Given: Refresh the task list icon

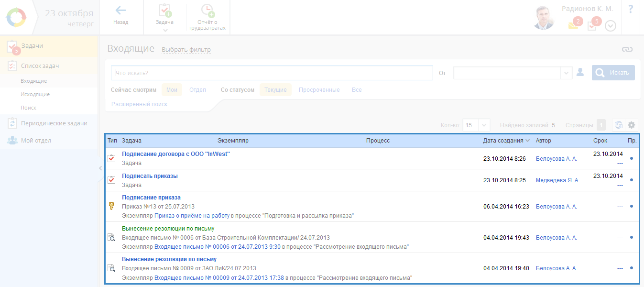Looking at the screenshot, I should tap(618, 125).
